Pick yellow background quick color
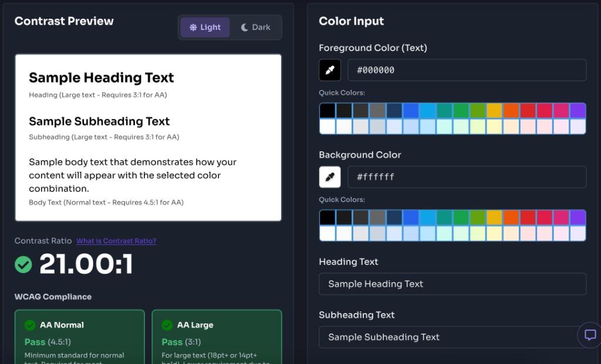The width and height of the screenshot is (601, 364). (x=494, y=217)
